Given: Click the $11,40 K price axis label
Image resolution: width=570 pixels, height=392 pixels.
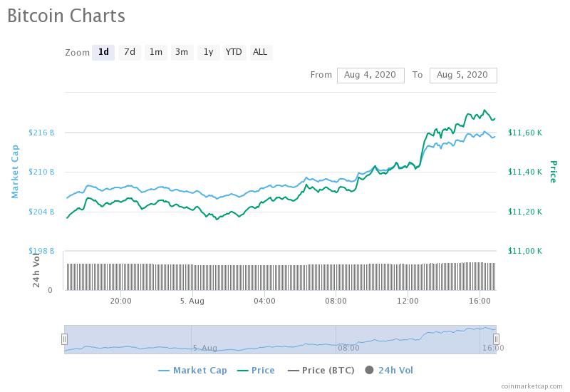Looking at the screenshot, I should 525,172.
